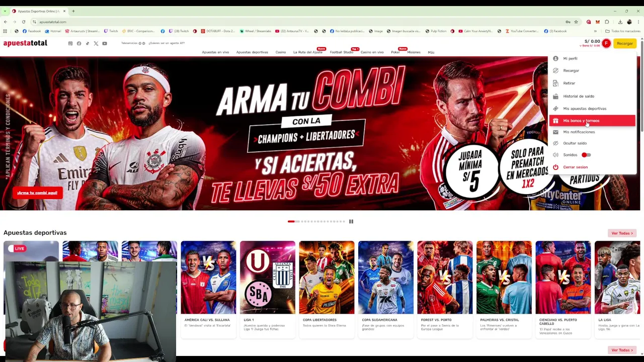
Task: Click ¡Arma tu combi aquí! button
Action: [x=37, y=193]
